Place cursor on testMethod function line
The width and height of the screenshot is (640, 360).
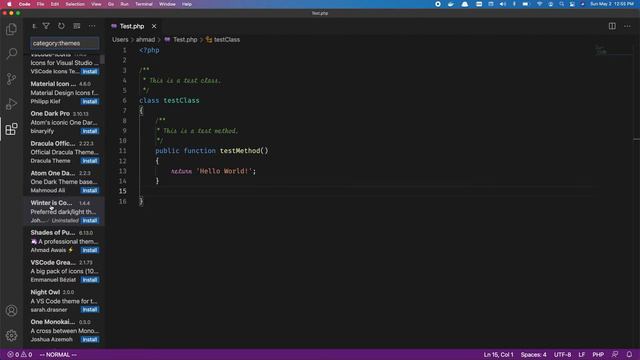(212, 151)
